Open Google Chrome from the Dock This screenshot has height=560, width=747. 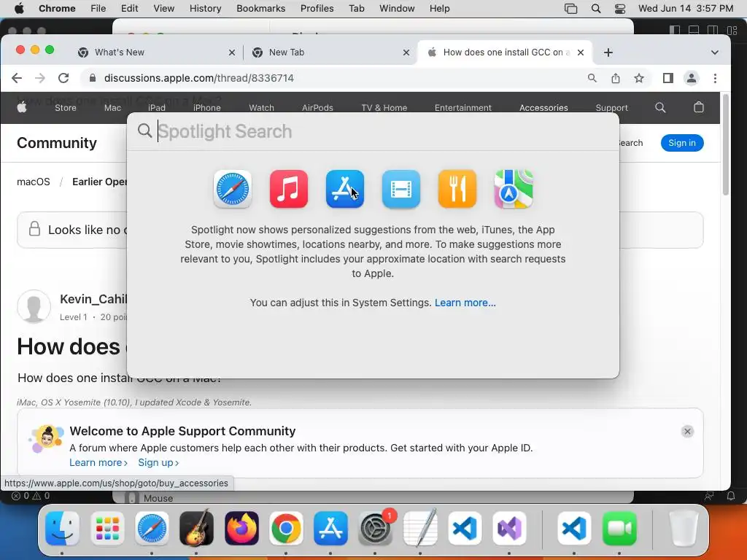click(x=286, y=529)
